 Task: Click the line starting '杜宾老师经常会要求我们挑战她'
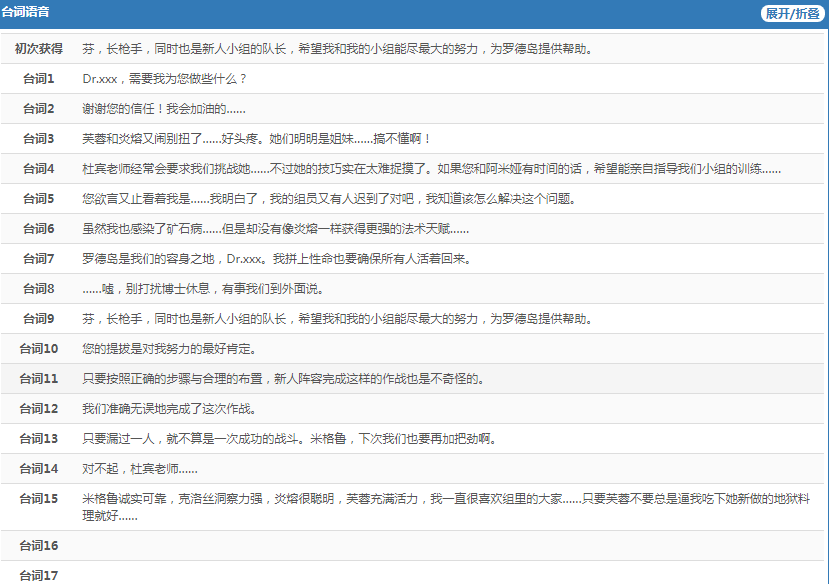tap(431, 169)
